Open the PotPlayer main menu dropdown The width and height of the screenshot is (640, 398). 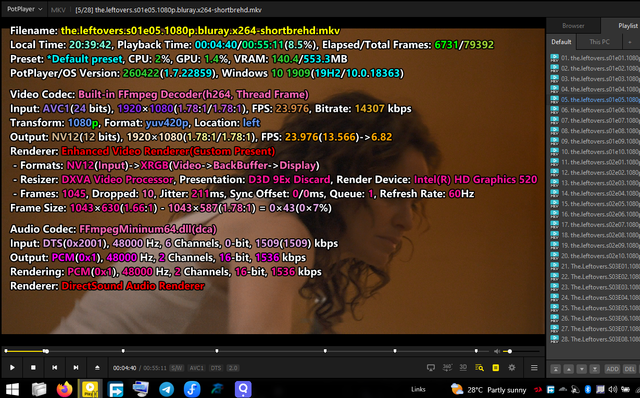pos(24,9)
